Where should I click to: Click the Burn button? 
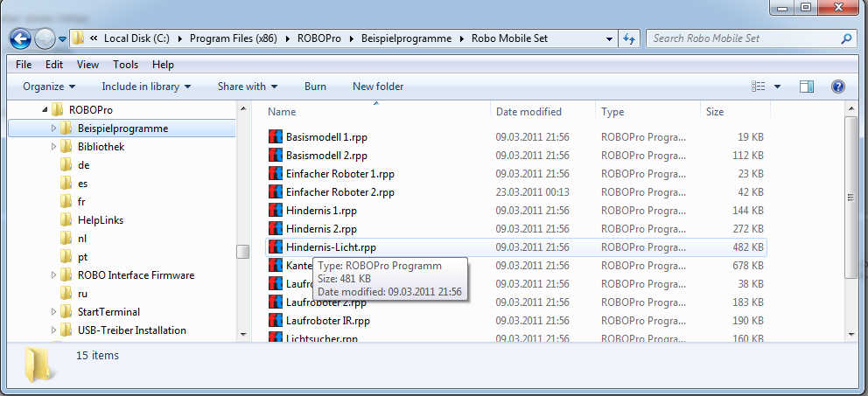(x=315, y=87)
